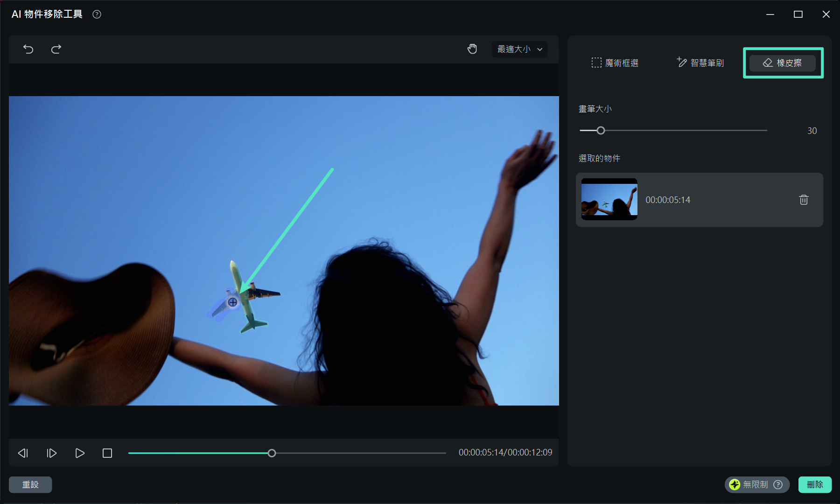Click the 無限制 credits badge
The image size is (840, 504).
click(x=750, y=484)
